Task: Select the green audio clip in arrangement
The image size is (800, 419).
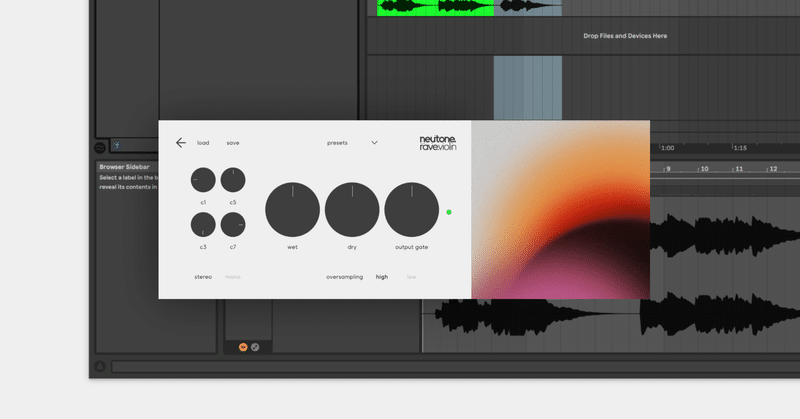Action: [x=435, y=8]
